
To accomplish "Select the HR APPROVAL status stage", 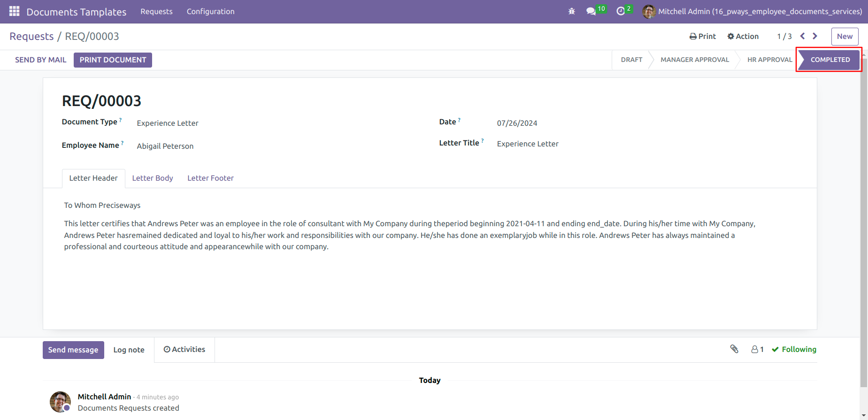I will click(769, 60).
